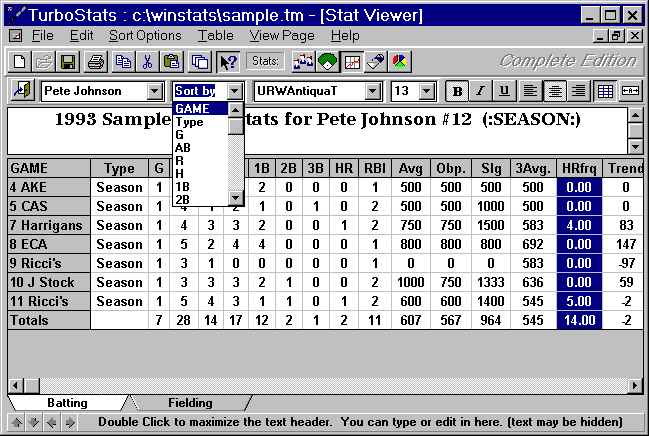The height and width of the screenshot is (436, 649).
Task: Expand the URWAntiquaT font dropdown
Action: coord(372,91)
